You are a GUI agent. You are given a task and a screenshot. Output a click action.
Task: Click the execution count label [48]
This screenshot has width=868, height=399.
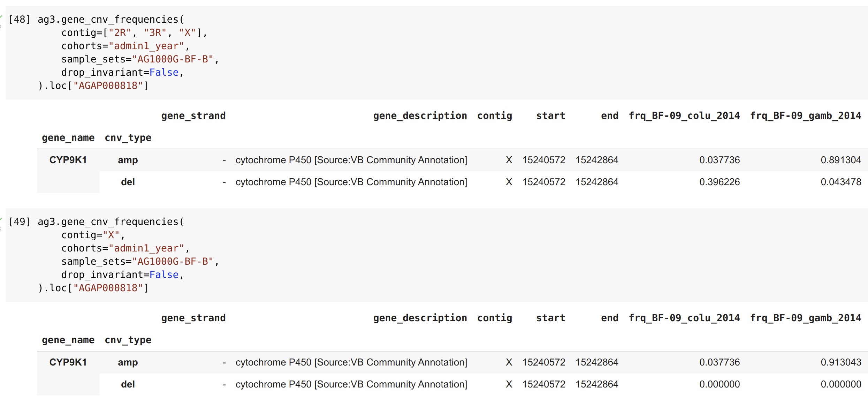(20, 19)
